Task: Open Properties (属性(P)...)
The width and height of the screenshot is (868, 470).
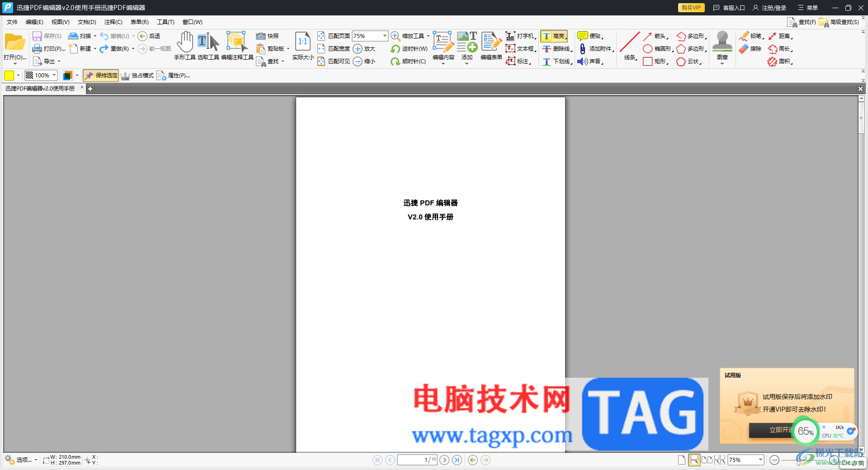Action: tap(174, 76)
